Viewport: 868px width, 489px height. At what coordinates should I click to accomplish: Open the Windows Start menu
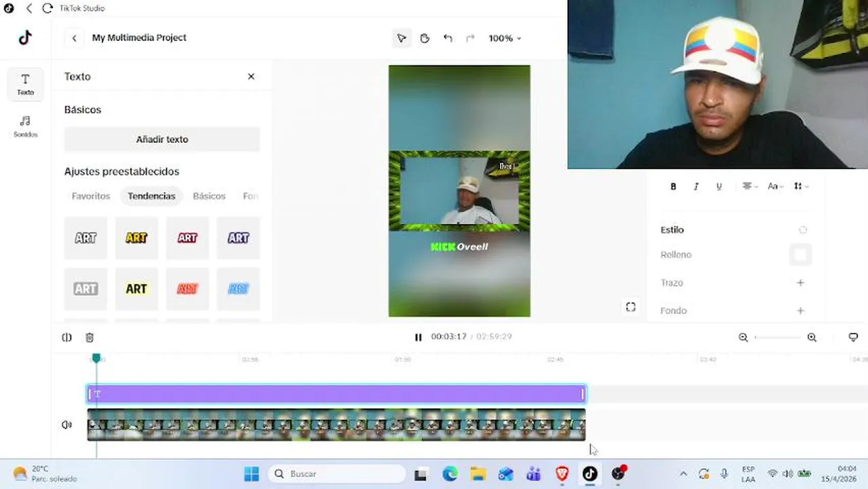(251, 474)
